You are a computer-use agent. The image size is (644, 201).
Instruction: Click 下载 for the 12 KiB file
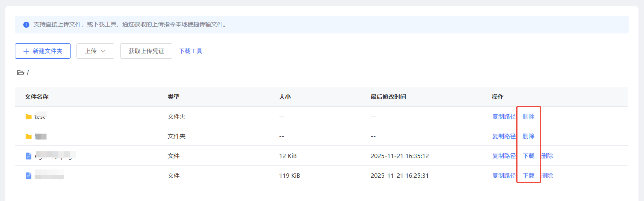coord(529,156)
